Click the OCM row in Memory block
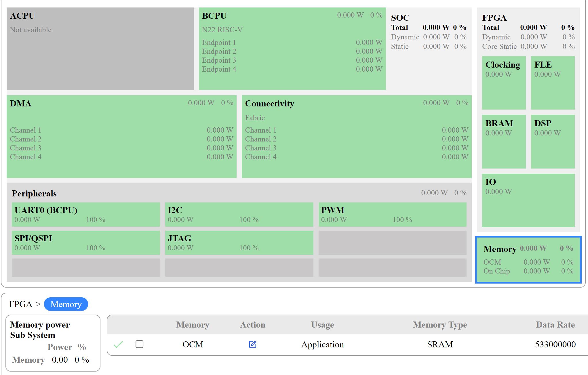The height and width of the screenshot is (375, 588). 528,262
